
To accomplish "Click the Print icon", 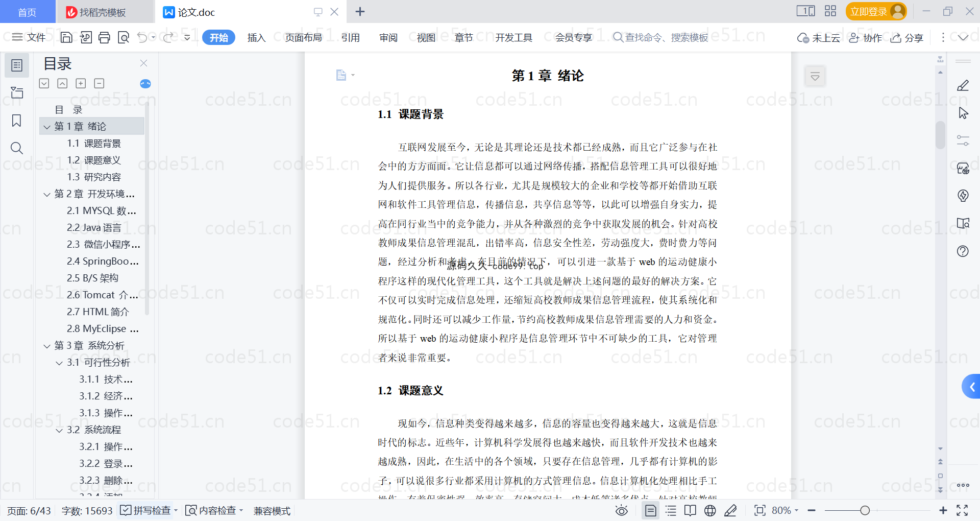I will (x=104, y=37).
